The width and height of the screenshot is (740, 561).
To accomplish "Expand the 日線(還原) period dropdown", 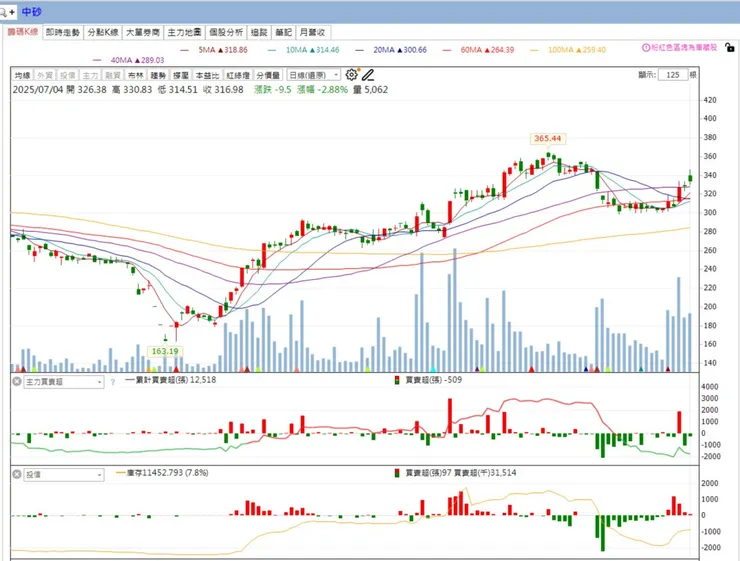I will [313, 75].
